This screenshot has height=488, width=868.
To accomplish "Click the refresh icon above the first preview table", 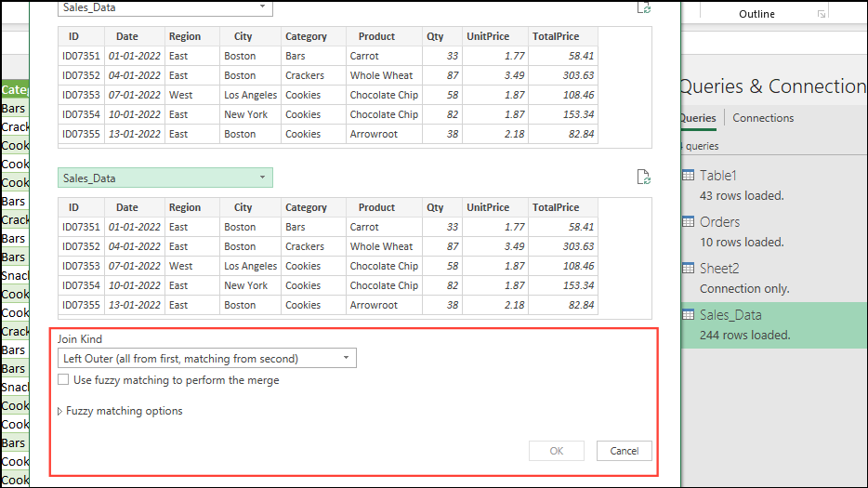I will pos(643,7).
